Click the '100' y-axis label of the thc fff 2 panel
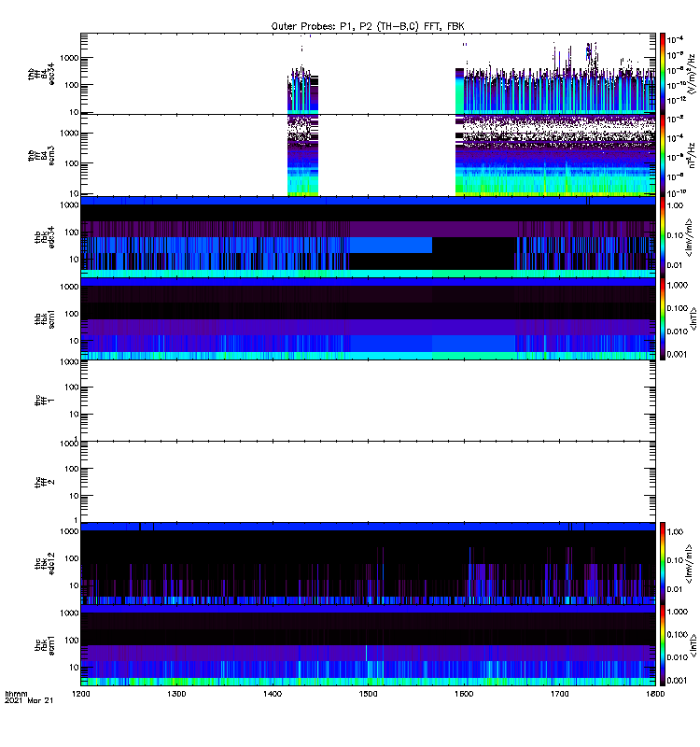The image size is (700, 747). 72,469
